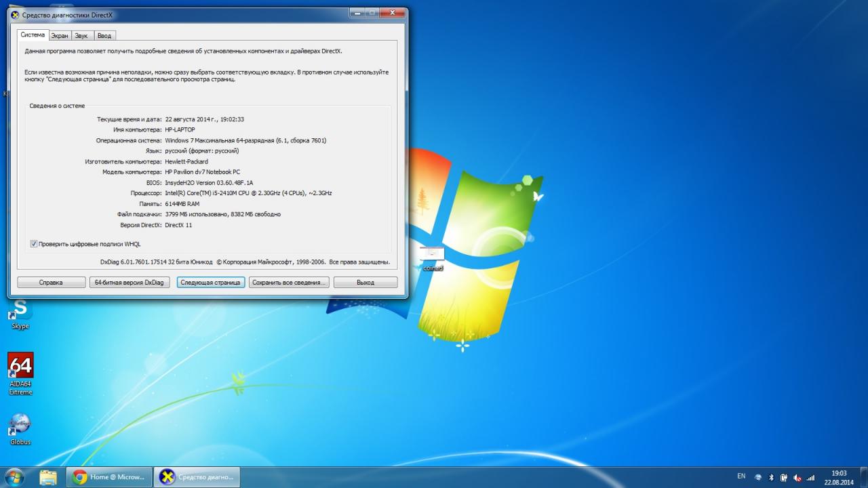Go to the Ввод tab
Image resolution: width=868 pixels, height=488 pixels.
click(104, 36)
